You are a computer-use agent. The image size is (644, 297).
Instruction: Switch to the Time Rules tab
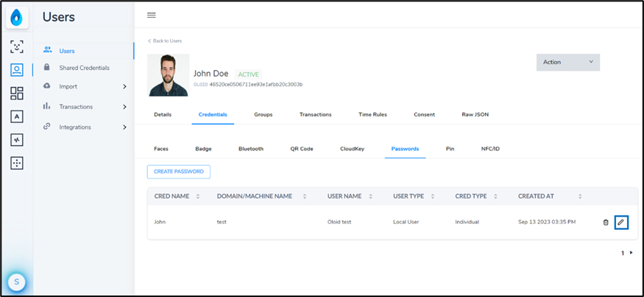372,114
